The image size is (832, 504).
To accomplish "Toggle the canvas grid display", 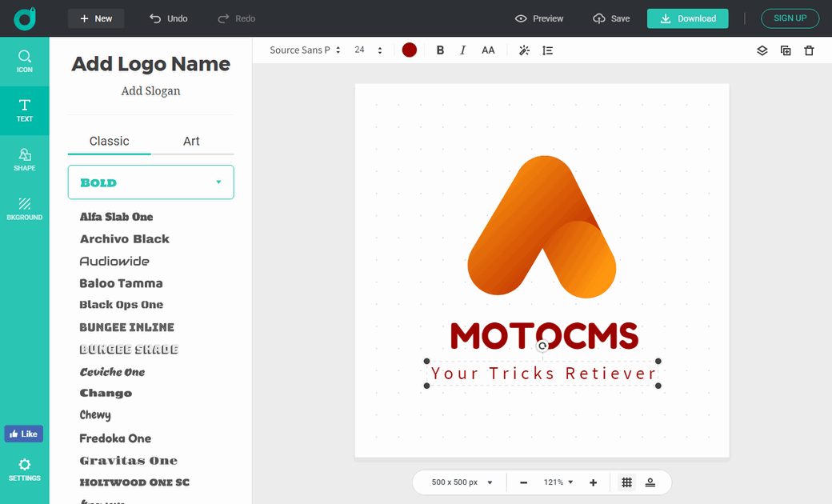I will point(627,482).
